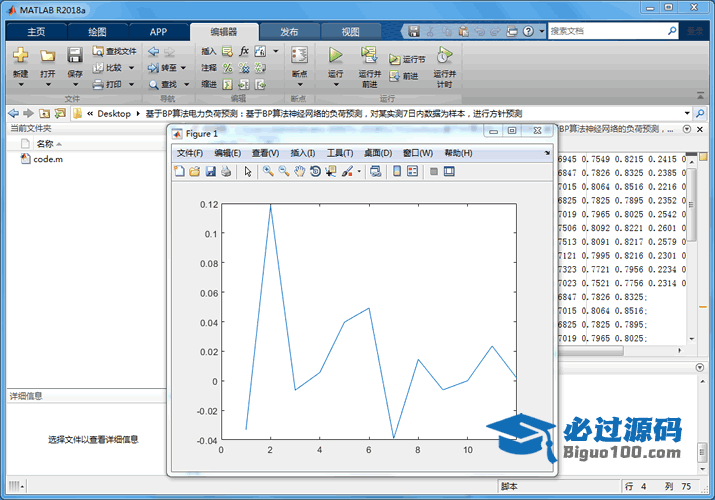715x500 pixels.
Task: Click Zoom Out tool in Figure 1 toolbar
Action: click(284, 171)
